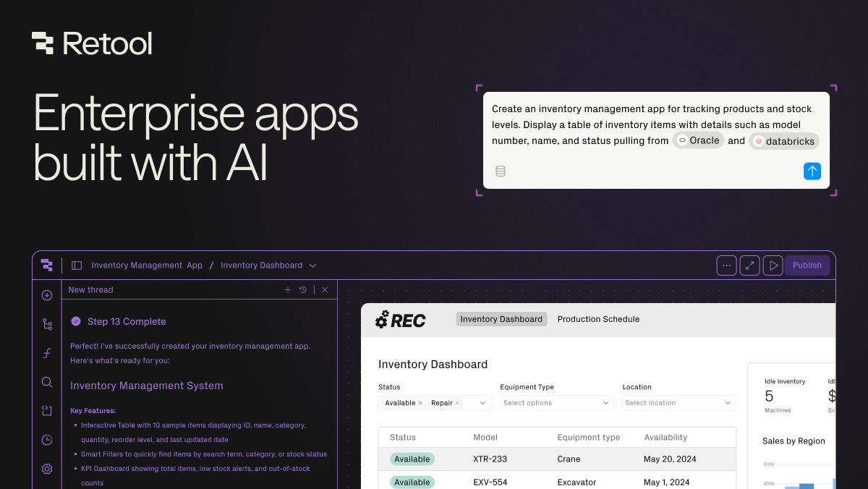Click the Idle Inventory value 5
The image size is (868, 489).
click(x=769, y=396)
